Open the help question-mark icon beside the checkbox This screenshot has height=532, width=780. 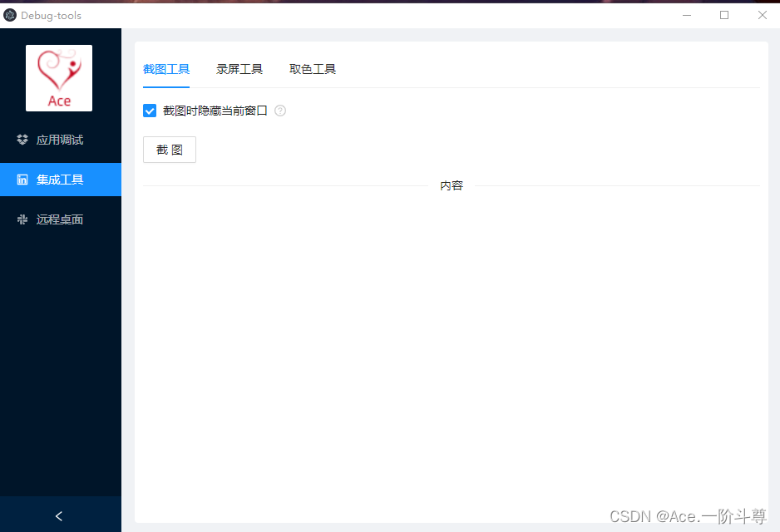(279, 110)
